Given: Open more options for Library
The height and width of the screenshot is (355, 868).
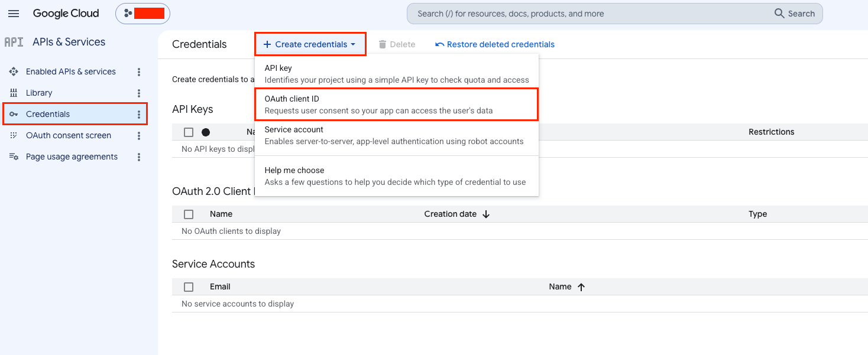Looking at the screenshot, I should [139, 93].
